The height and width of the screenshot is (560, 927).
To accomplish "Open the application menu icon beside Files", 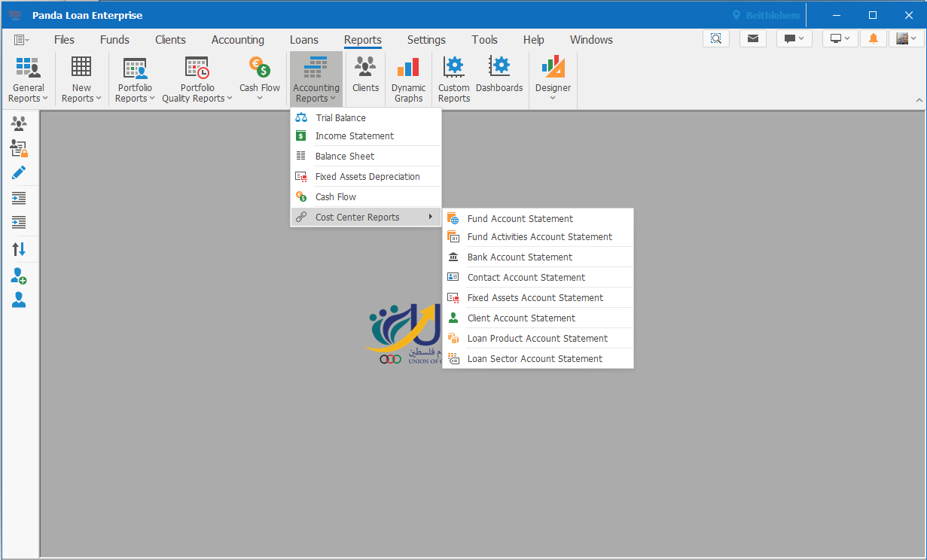I will coord(22,40).
